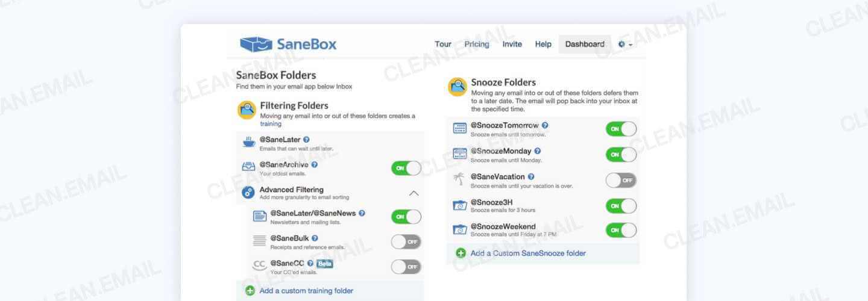The image size is (868, 301).
Task: Click the green plus for custom training folder
Action: 250,291
